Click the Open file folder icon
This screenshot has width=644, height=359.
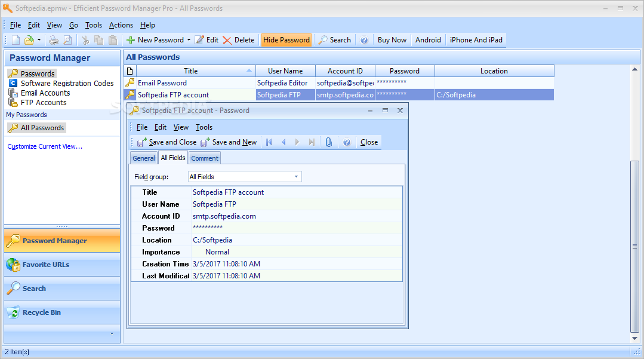point(29,40)
